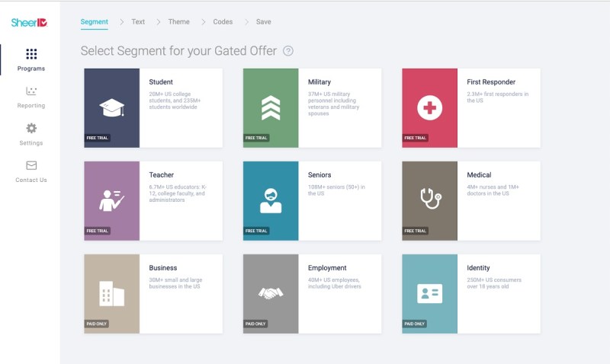Screen dimensions: 610x364
Task: Open Programs grid icon in sidebar
Action: pyautogui.click(x=31, y=53)
